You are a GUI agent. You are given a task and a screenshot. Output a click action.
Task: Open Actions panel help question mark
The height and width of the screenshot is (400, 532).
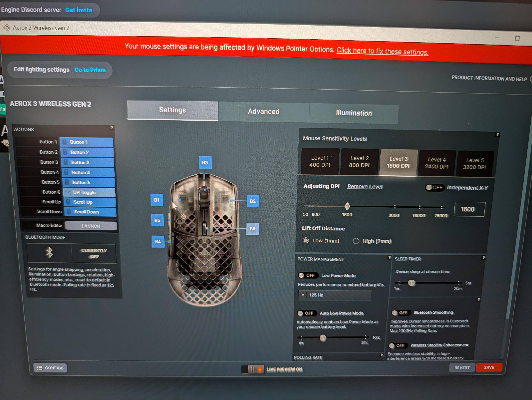[112, 128]
